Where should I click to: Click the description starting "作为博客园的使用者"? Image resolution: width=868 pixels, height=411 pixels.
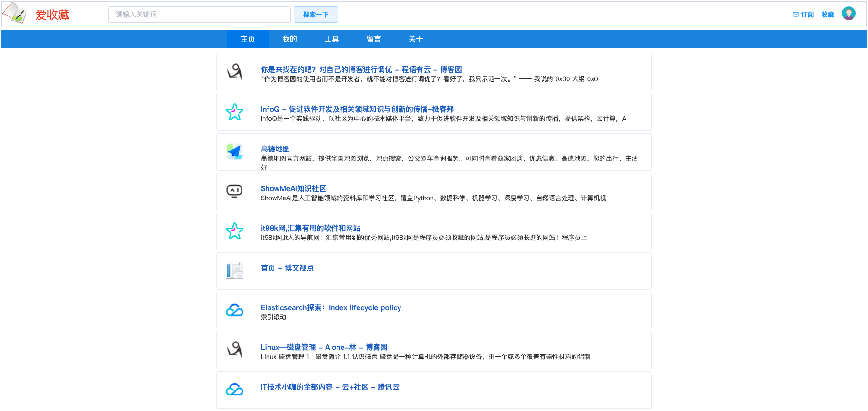point(429,79)
